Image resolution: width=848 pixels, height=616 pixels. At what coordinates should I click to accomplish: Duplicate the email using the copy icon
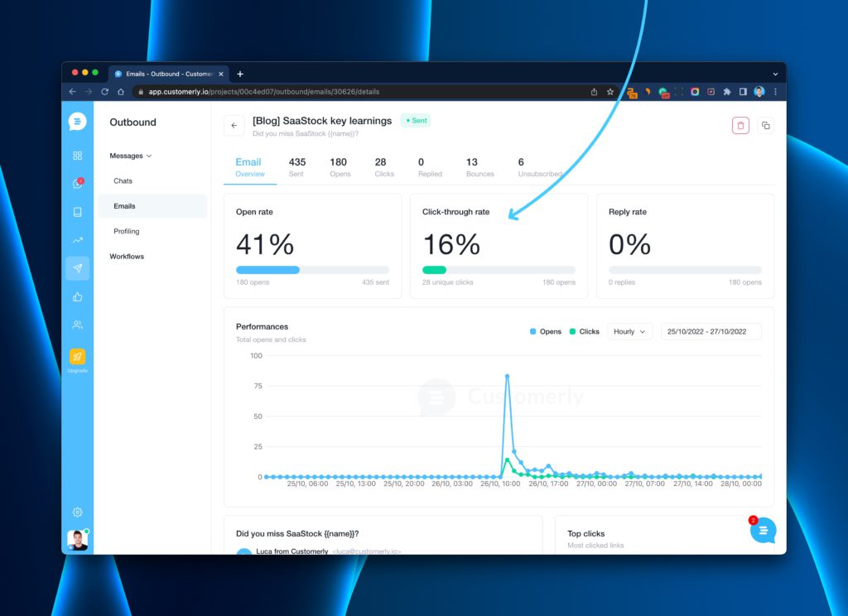pyautogui.click(x=766, y=126)
